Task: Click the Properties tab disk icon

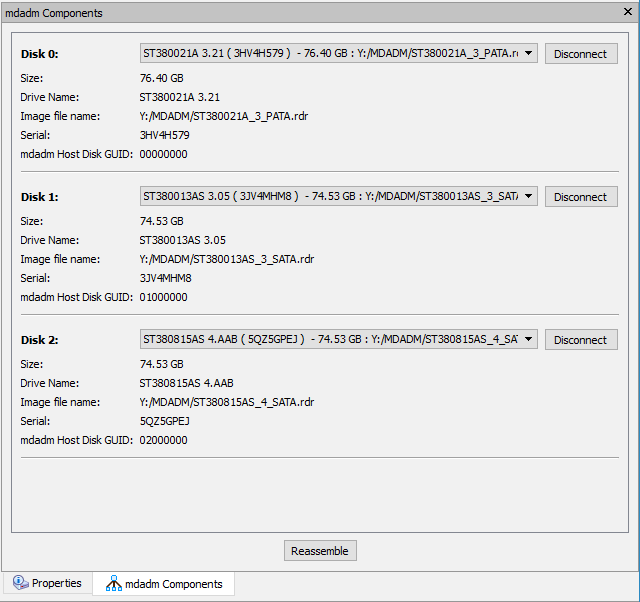Action: [x=20, y=582]
